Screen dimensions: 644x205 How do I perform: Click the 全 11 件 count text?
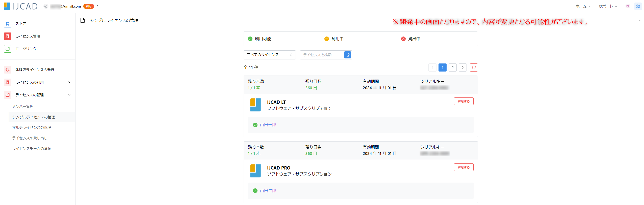pyautogui.click(x=251, y=67)
